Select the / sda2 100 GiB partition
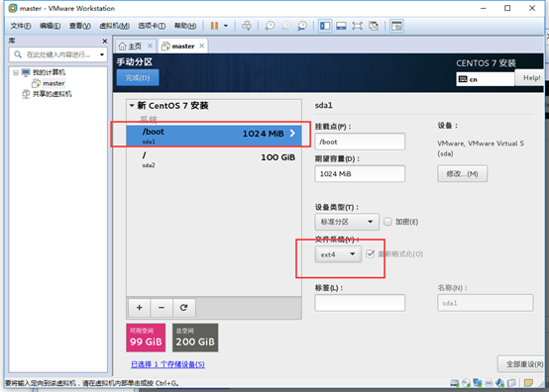 [x=214, y=159]
